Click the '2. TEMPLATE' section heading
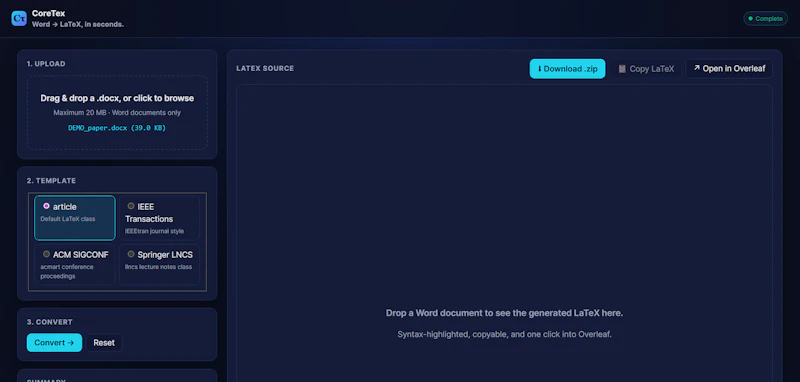Image resolution: width=800 pixels, height=382 pixels. click(51, 181)
